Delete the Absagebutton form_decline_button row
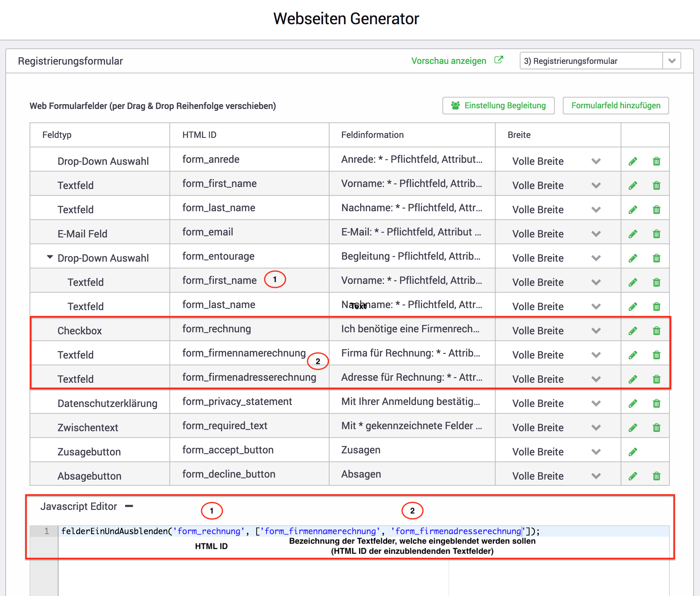Screen dimensions: 700x596 (x=656, y=476)
